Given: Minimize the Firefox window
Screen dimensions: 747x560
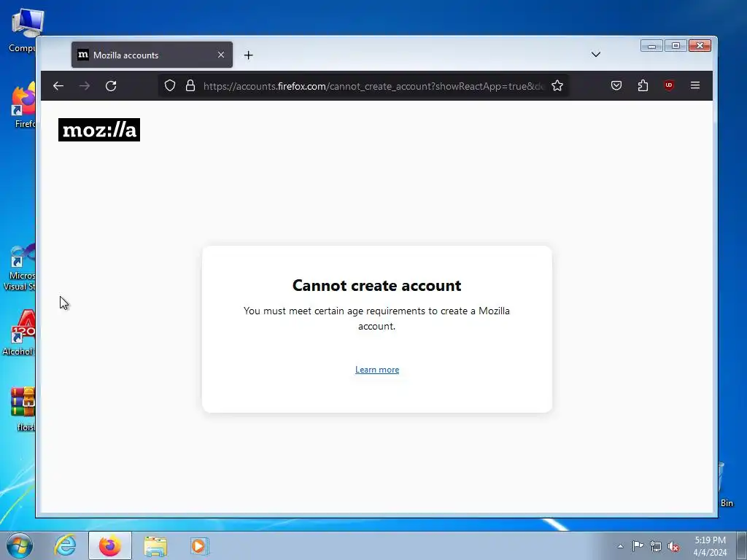Looking at the screenshot, I should click(651, 46).
